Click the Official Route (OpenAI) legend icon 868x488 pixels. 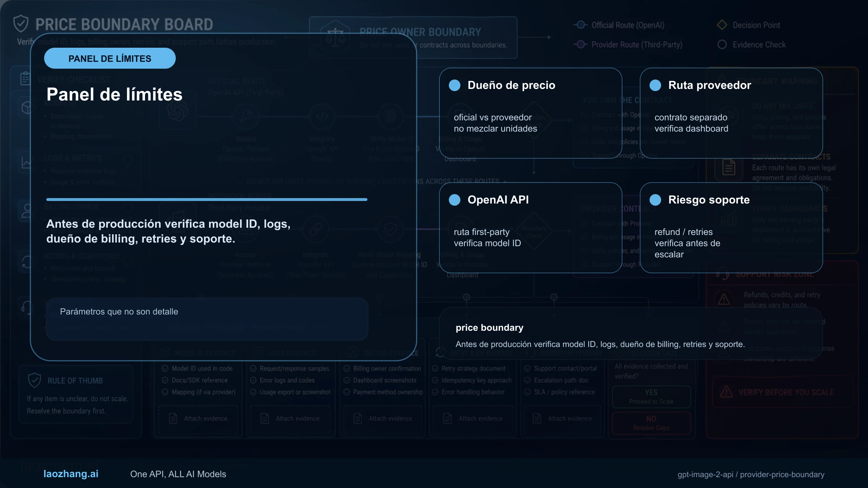580,25
